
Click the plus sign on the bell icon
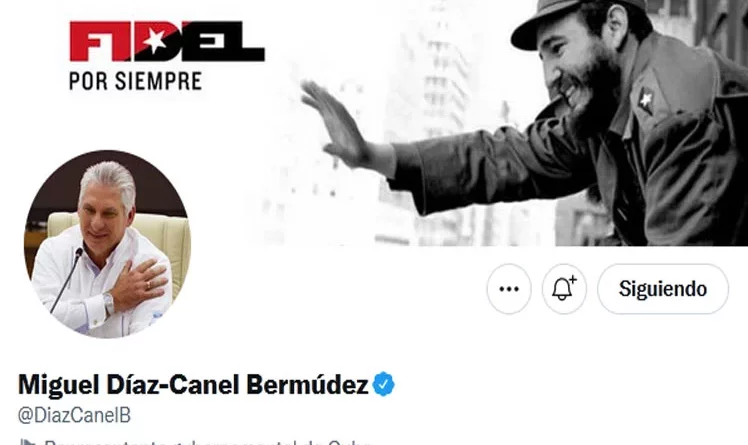[572, 279]
